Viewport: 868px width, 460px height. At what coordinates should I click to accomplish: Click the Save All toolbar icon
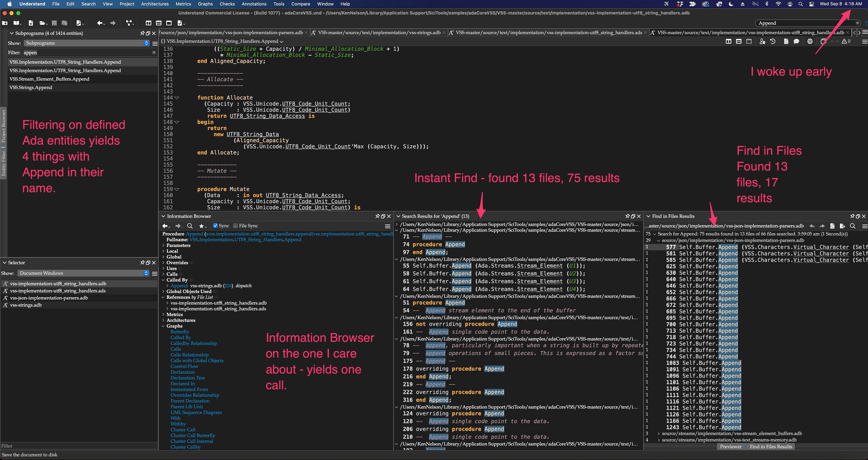click(x=64, y=23)
